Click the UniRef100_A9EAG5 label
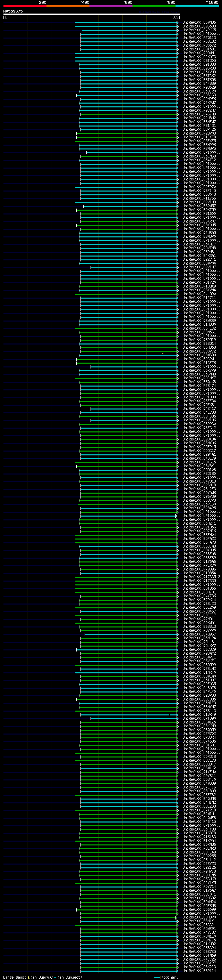 point(199,684)
